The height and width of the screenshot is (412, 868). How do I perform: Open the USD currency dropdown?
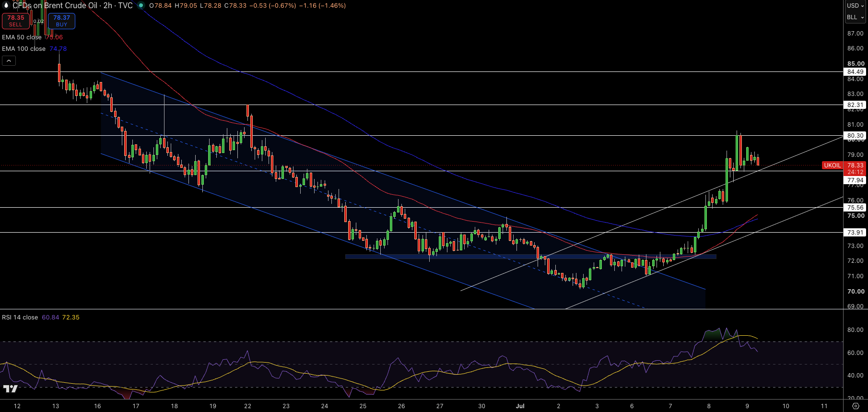[856, 6]
